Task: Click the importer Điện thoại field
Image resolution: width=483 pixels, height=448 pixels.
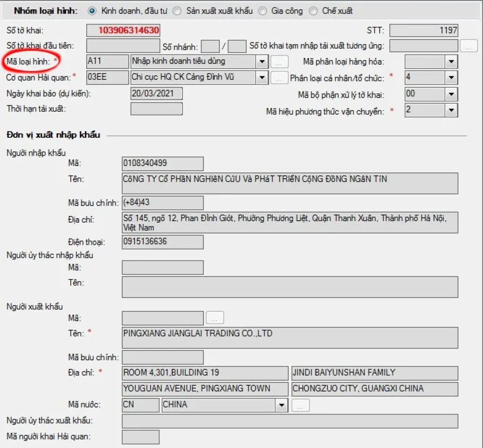Action: [x=162, y=242]
